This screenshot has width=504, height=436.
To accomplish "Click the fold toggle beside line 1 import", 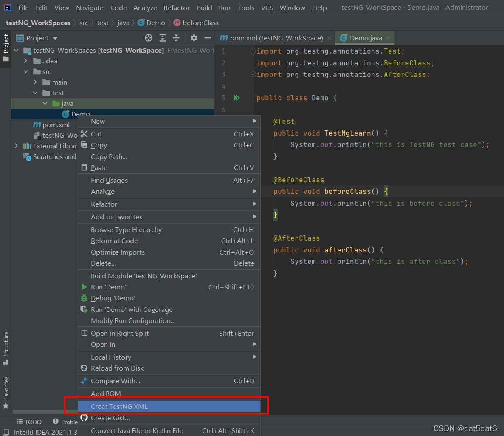I will [x=253, y=51].
